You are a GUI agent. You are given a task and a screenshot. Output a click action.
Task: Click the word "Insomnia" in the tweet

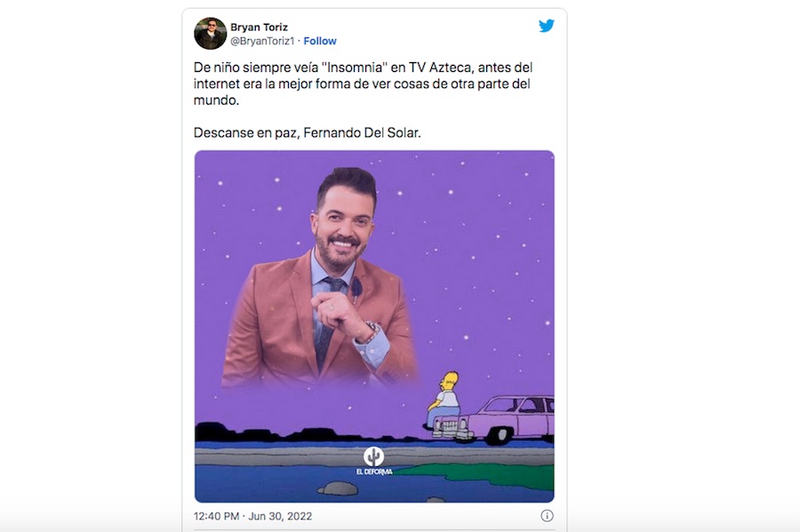tap(355, 67)
